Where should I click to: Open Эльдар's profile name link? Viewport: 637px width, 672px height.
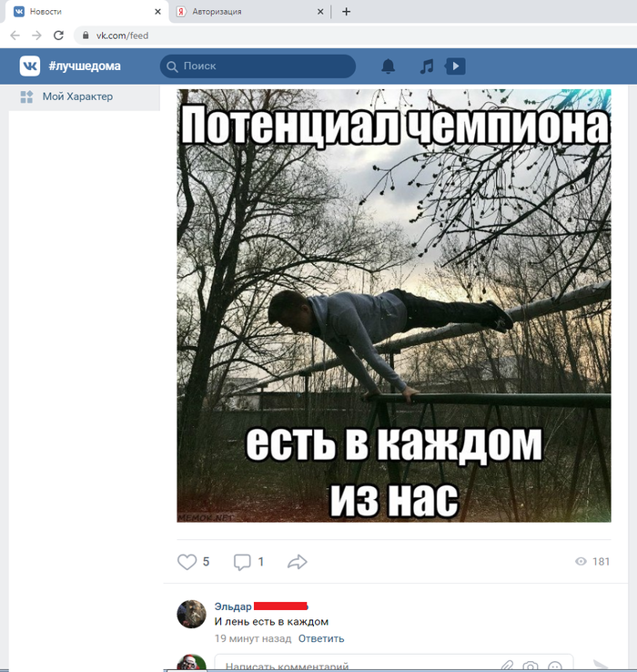[x=233, y=606]
